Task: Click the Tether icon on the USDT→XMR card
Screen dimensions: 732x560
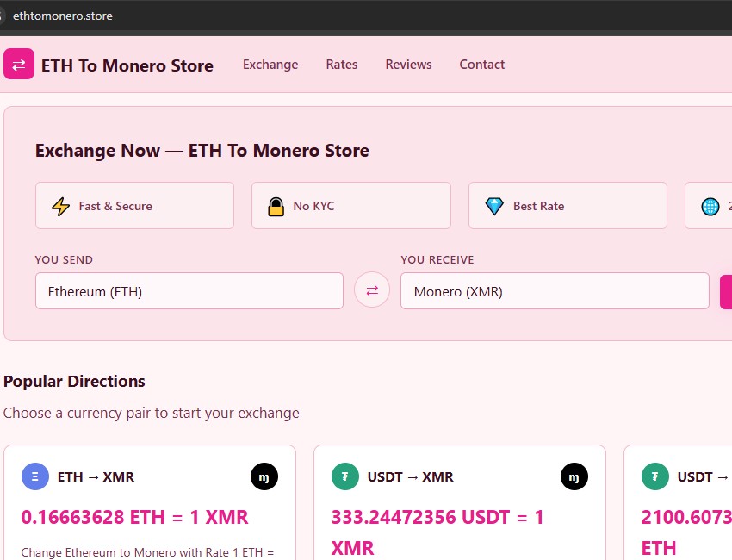Action: click(x=344, y=476)
